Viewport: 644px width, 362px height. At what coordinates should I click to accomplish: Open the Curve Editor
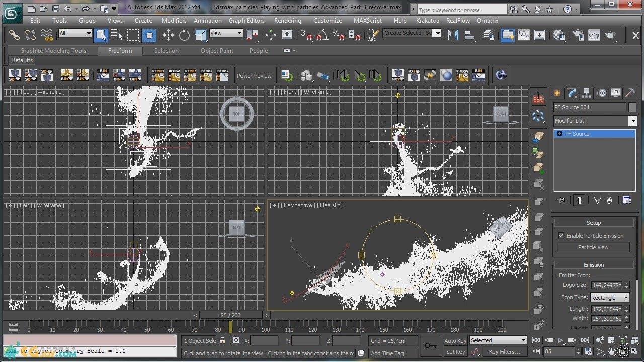(x=524, y=35)
